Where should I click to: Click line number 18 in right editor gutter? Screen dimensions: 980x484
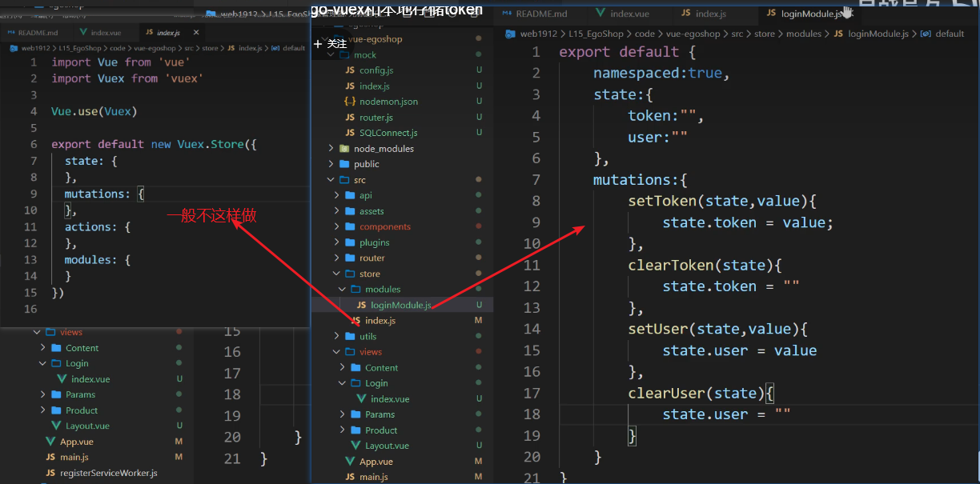[532, 414]
